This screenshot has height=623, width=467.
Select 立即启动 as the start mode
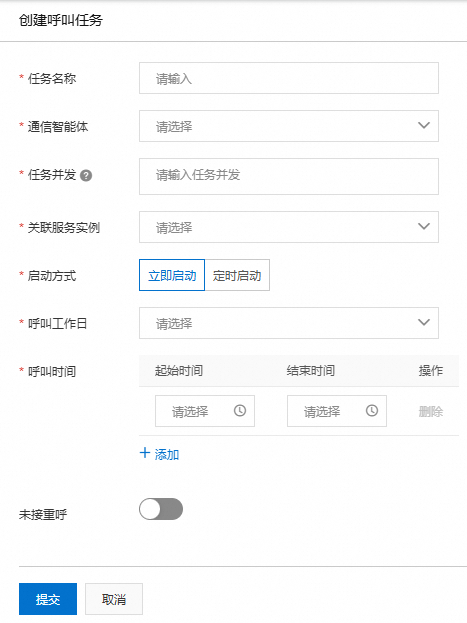coord(172,275)
